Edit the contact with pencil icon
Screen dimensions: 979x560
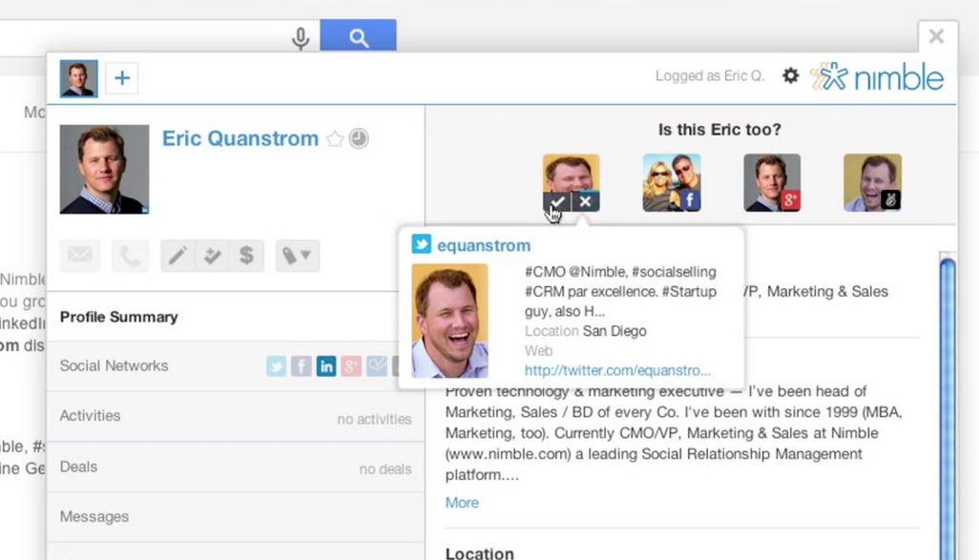[177, 256]
